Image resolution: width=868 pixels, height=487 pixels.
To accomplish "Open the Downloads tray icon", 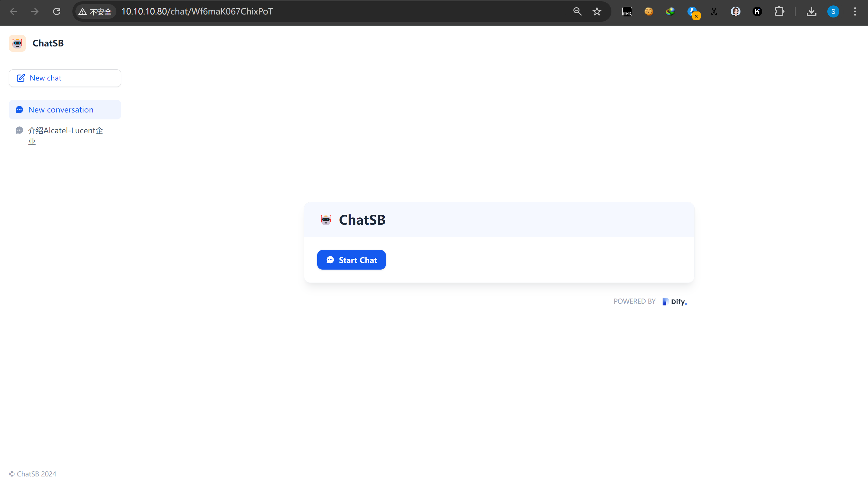I will [811, 11].
